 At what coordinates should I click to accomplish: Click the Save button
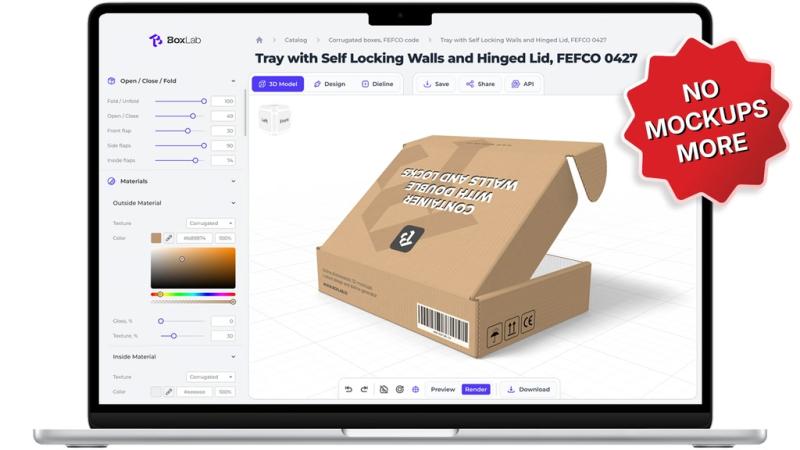pyautogui.click(x=436, y=84)
